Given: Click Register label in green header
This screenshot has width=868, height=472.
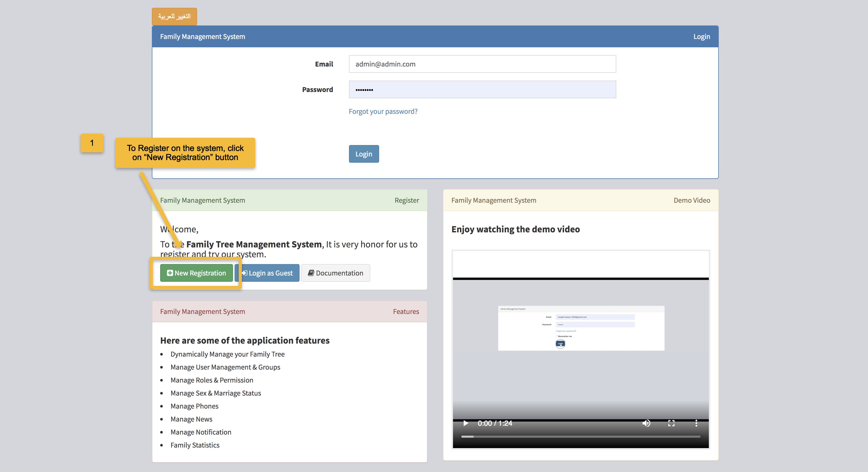Looking at the screenshot, I should (407, 200).
